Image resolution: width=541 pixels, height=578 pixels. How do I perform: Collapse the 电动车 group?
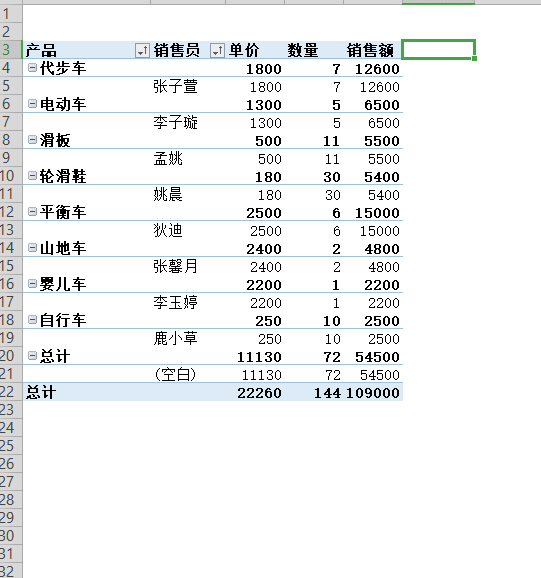[32, 104]
